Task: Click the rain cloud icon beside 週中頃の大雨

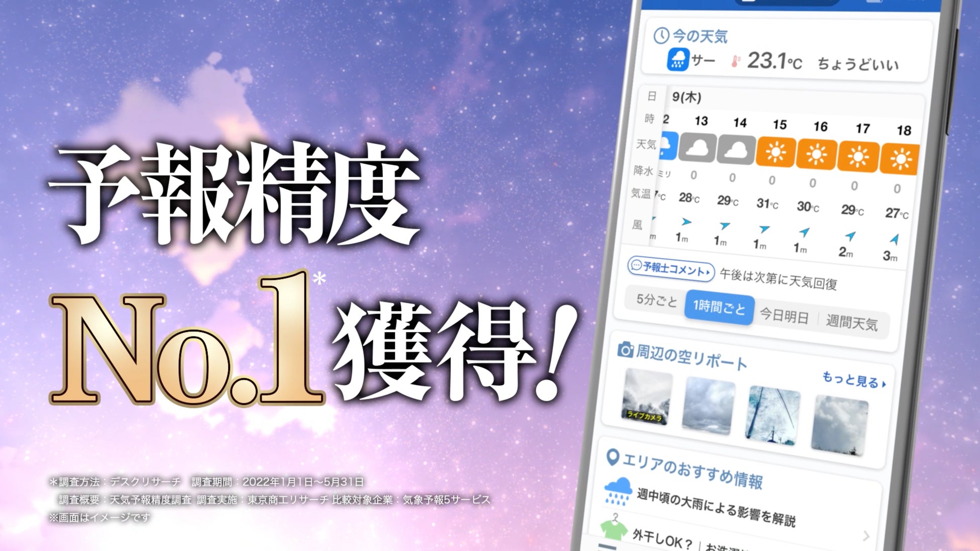Action: tap(618, 490)
